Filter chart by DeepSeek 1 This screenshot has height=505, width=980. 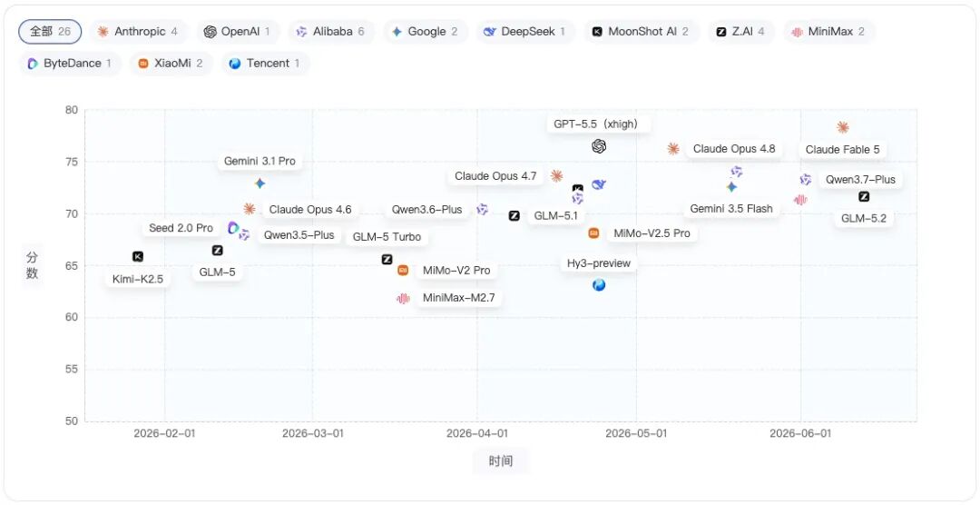tap(525, 31)
